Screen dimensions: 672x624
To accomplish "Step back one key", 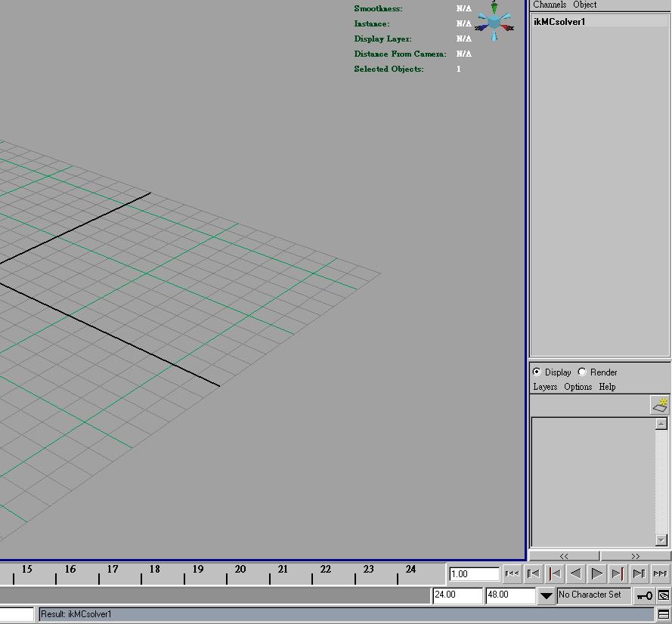I will click(x=555, y=573).
